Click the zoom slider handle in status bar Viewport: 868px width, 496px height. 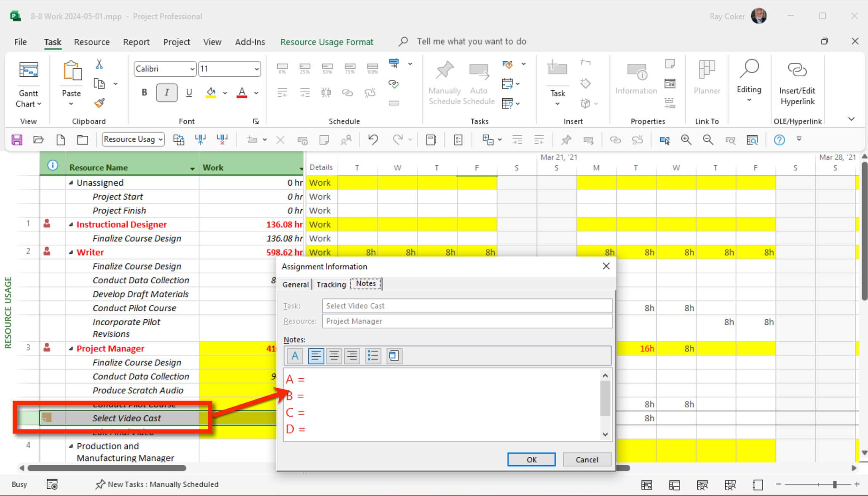[835, 485]
